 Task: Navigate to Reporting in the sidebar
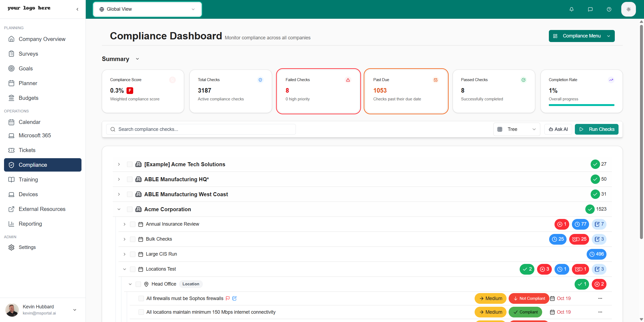point(30,224)
